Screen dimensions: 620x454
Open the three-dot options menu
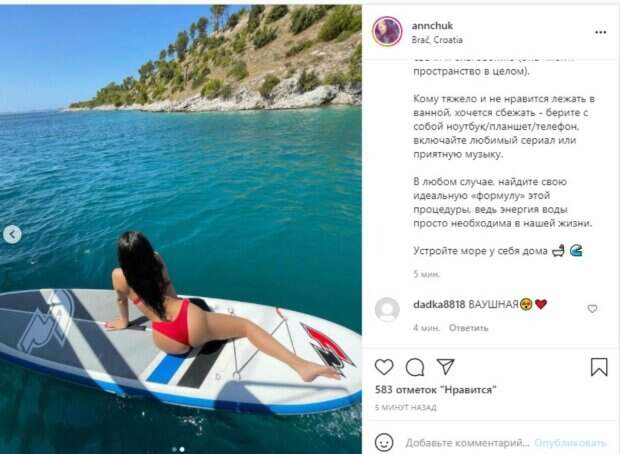pos(600,32)
